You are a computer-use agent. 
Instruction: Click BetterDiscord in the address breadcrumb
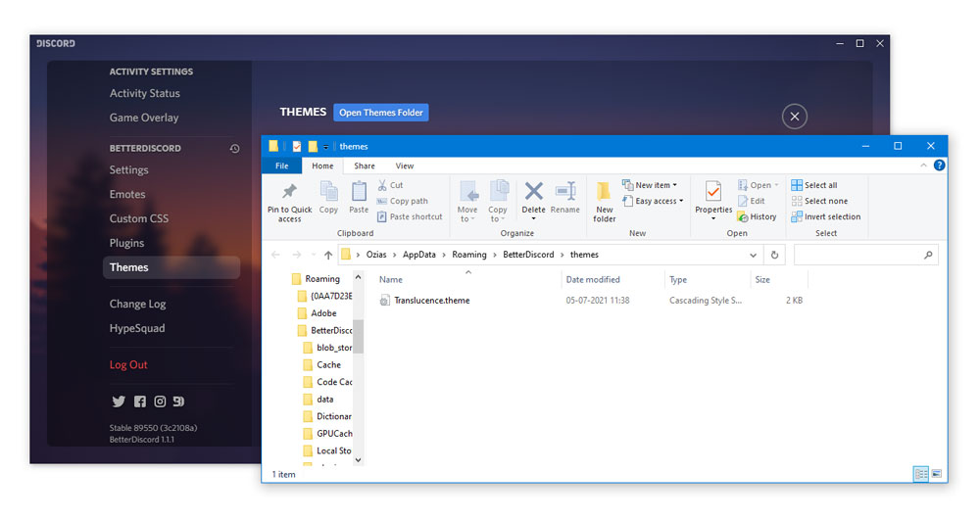pyautogui.click(x=528, y=255)
